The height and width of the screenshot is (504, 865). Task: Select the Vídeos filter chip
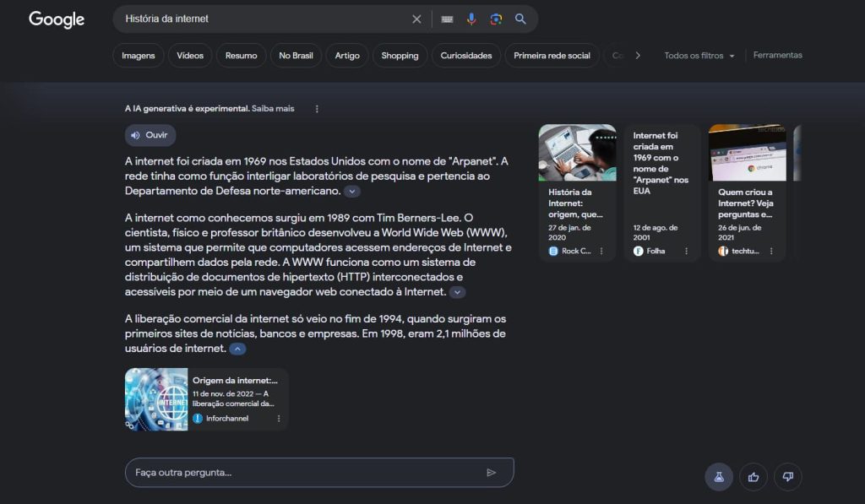(x=190, y=56)
